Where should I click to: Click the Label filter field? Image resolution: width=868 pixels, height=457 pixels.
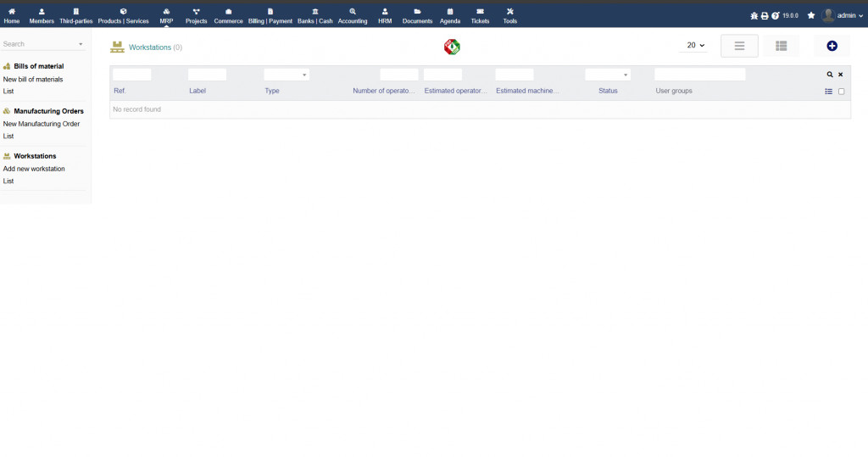pos(207,75)
